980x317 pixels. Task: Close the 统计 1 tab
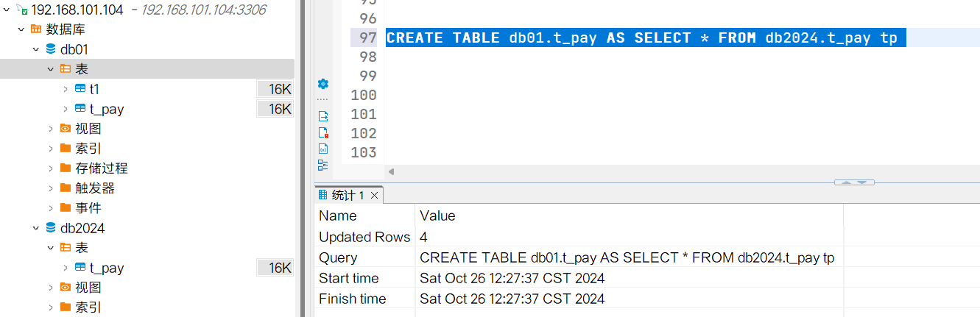pyautogui.click(x=374, y=195)
